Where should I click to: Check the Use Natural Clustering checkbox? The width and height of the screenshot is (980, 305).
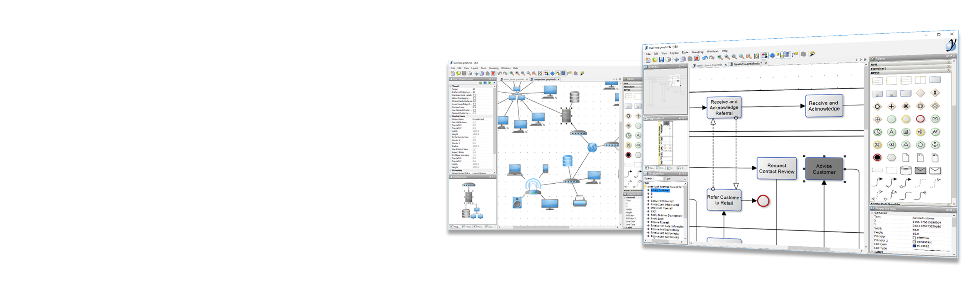pyautogui.click(x=475, y=110)
